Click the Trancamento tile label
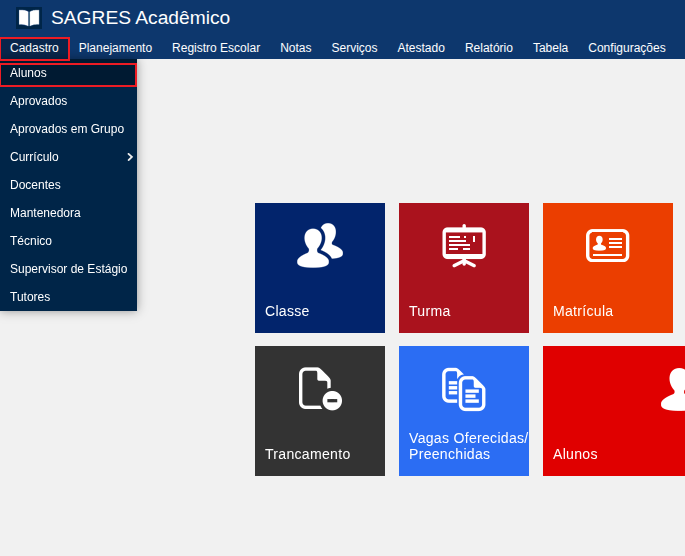The height and width of the screenshot is (556, 685). coord(307,454)
